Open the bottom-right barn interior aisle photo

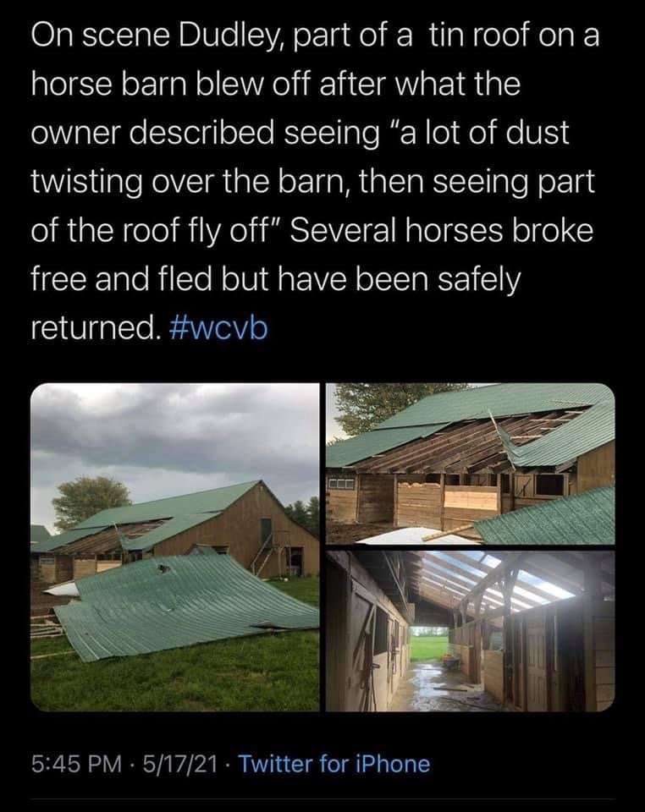tap(471, 631)
